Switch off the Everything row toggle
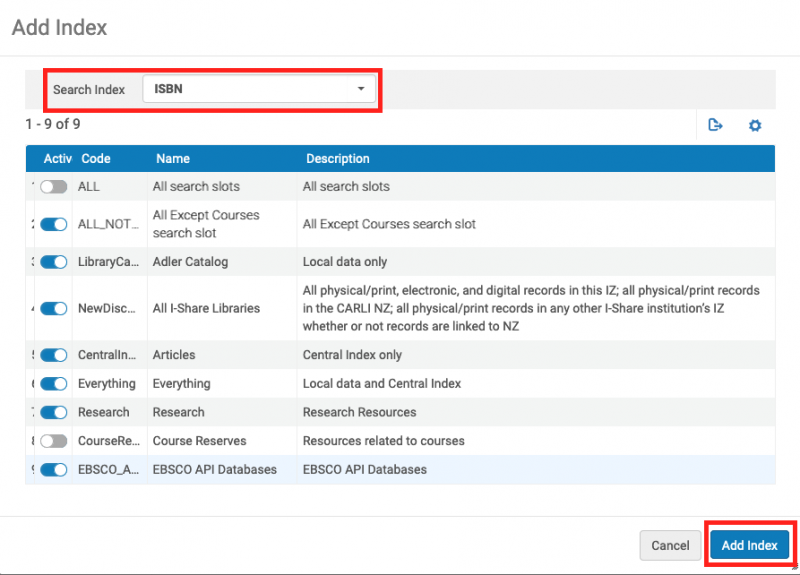This screenshot has height=575, width=800. click(54, 384)
